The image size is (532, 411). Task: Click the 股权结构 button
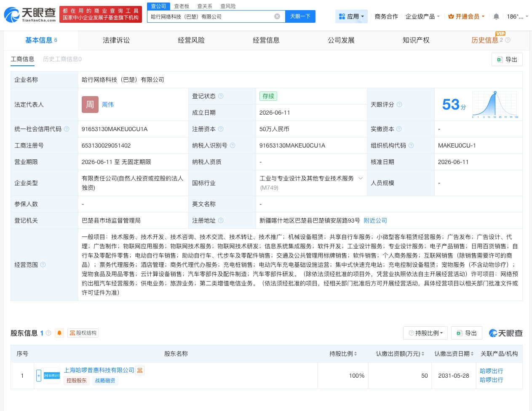click(83, 333)
